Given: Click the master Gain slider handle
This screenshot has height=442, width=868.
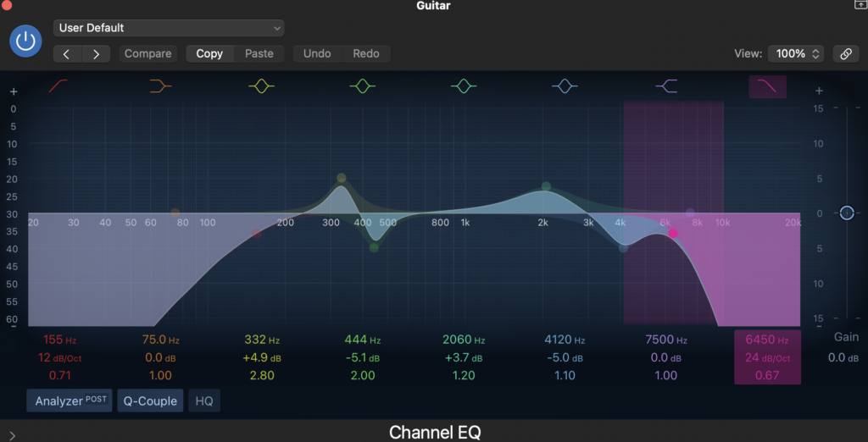Looking at the screenshot, I should [846, 213].
